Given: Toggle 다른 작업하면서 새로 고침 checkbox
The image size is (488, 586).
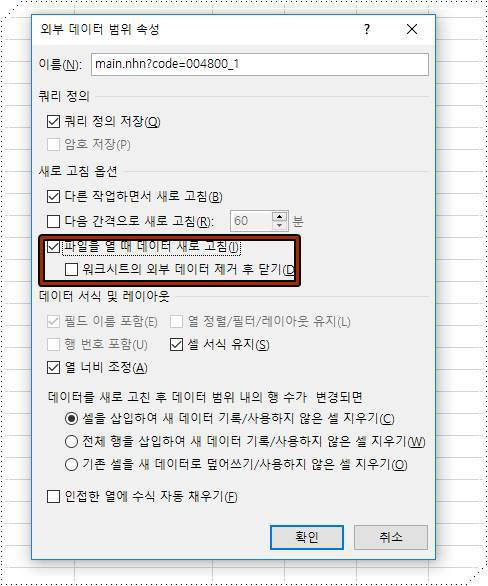Looking at the screenshot, I should click(x=53, y=196).
